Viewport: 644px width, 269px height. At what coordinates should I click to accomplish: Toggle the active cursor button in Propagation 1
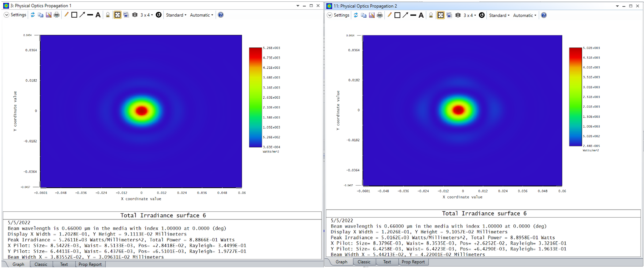(x=117, y=15)
